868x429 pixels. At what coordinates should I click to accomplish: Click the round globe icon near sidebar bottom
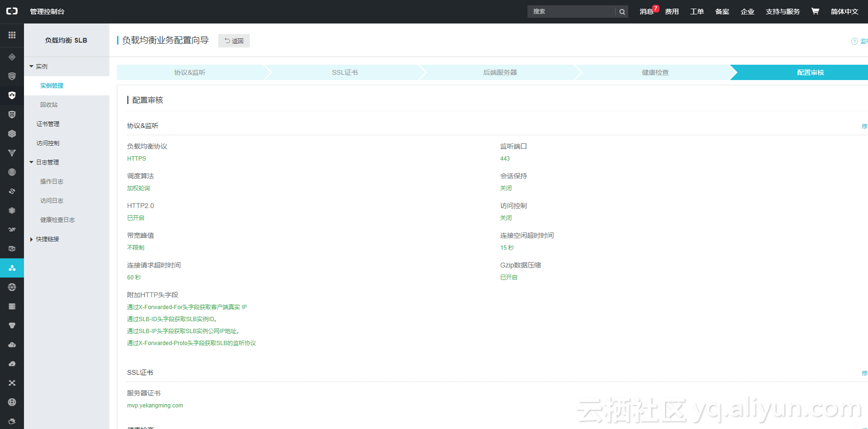(12, 402)
